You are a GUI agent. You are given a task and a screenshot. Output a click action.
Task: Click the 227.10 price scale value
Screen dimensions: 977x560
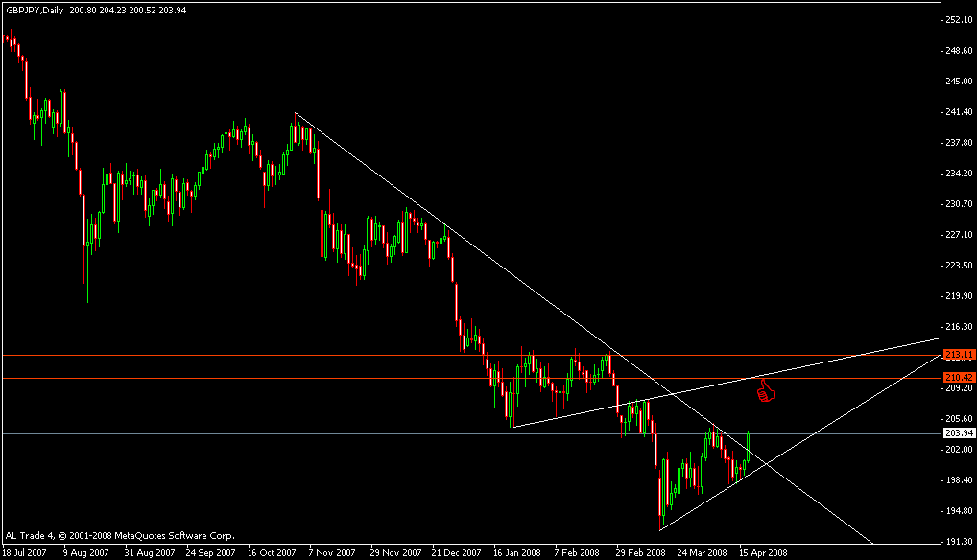959,235
